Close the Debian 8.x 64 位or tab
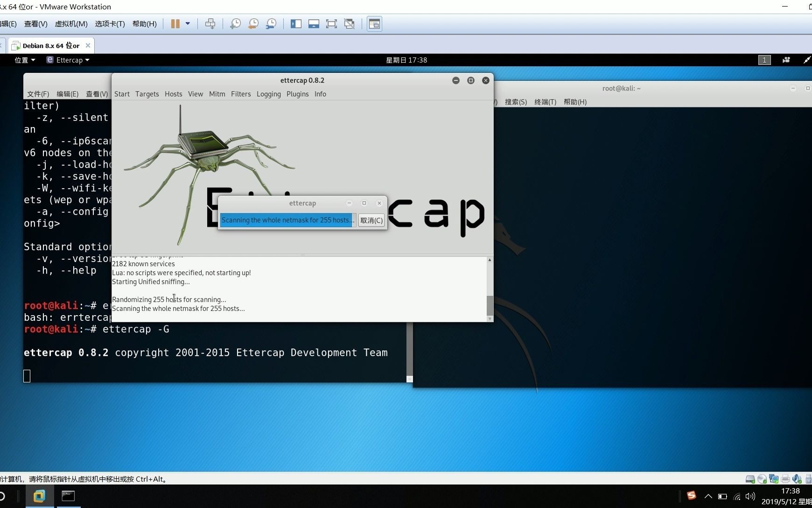The height and width of the screenshot is (508, 812). point(88,45)
